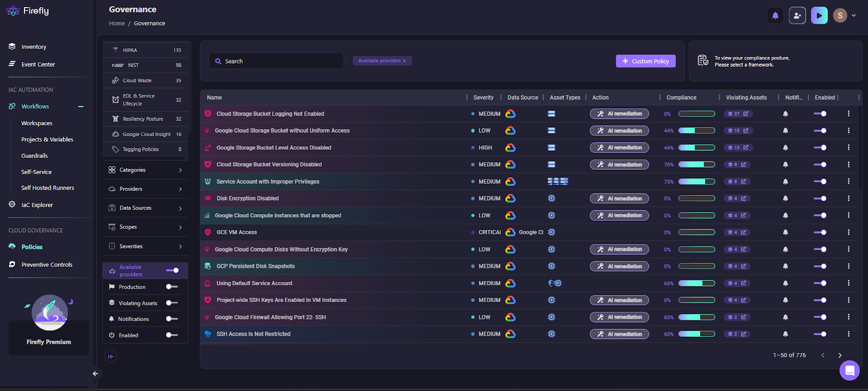
Task: Click notification bell for Google Cloud Firewall Port 22
Action: [x=786, y=317]
